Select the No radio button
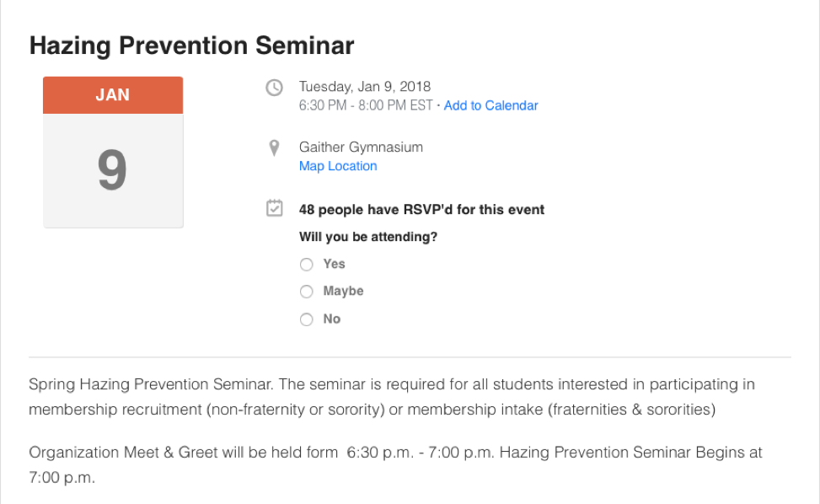Image resolution: width=820 pixels, height=504 pixels. [307, 319]
